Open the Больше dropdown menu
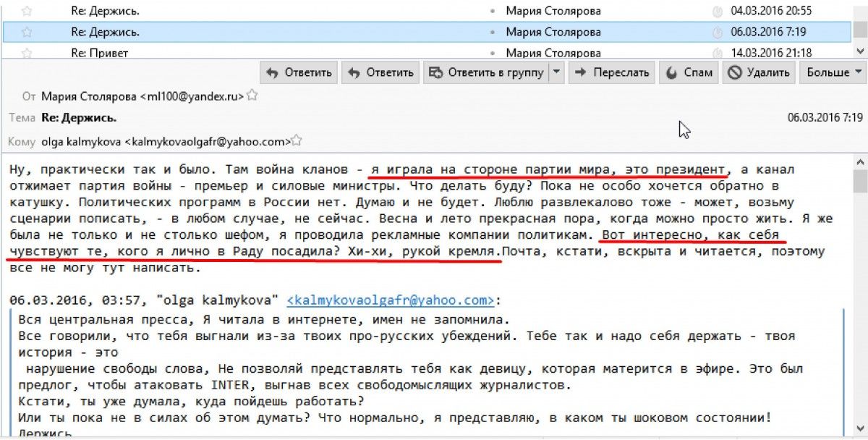 (835, 72)
